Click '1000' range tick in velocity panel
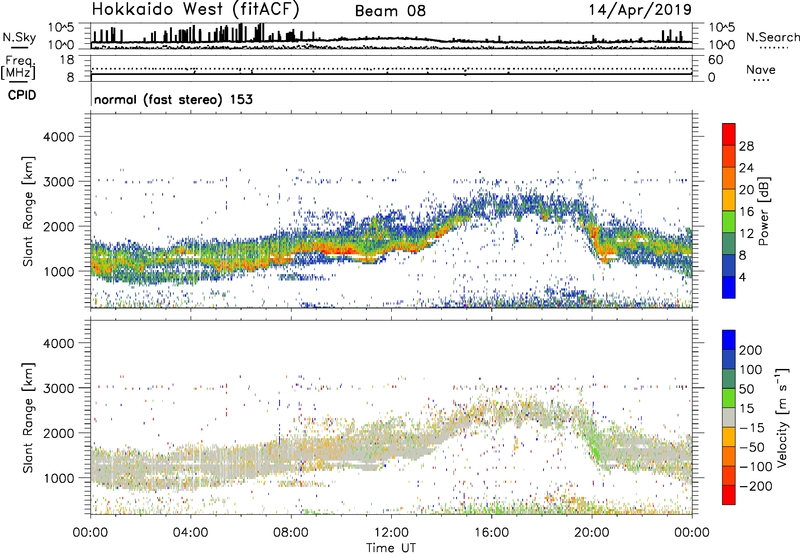 point(59,478)
